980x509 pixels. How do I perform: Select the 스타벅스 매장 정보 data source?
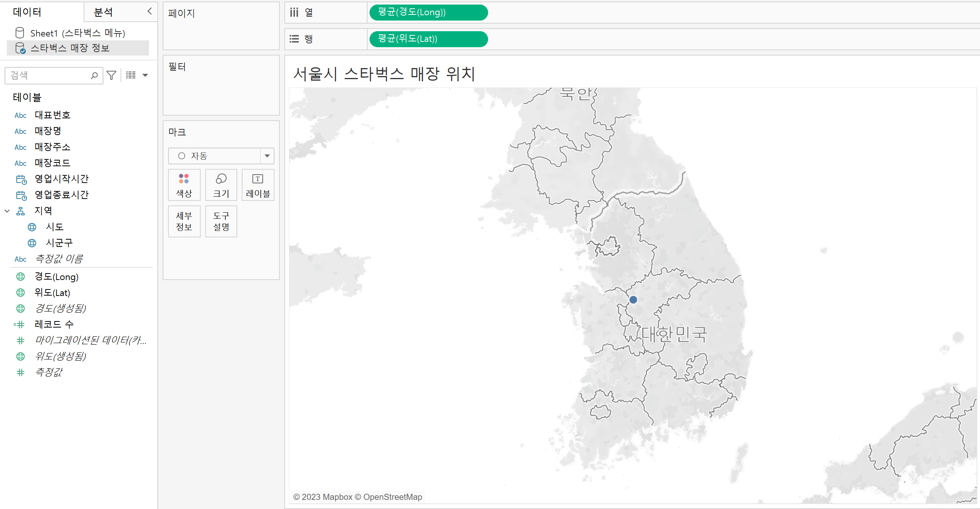click(70, 48)
